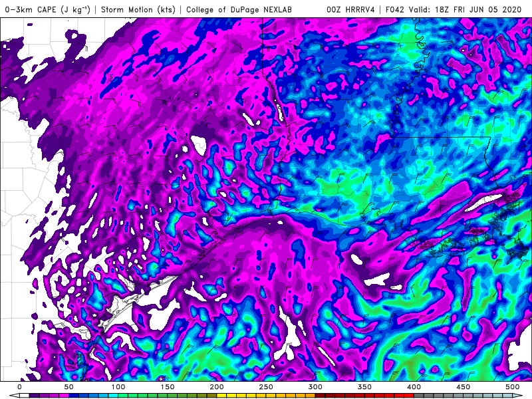532x399 pixels.
Task: Click the 'F042' forecast hour text
Action: click(x=395, y=9)
